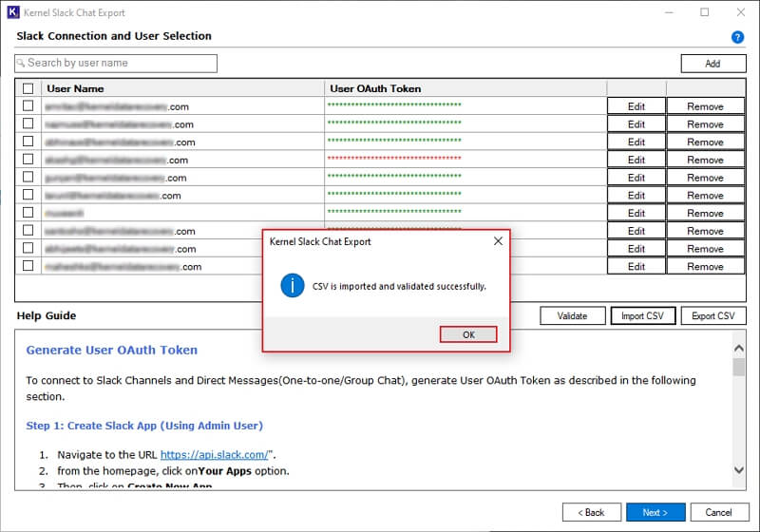Click Edit in the fifth user row
Viewport: 760px width, 532px height.
(636, 178)
